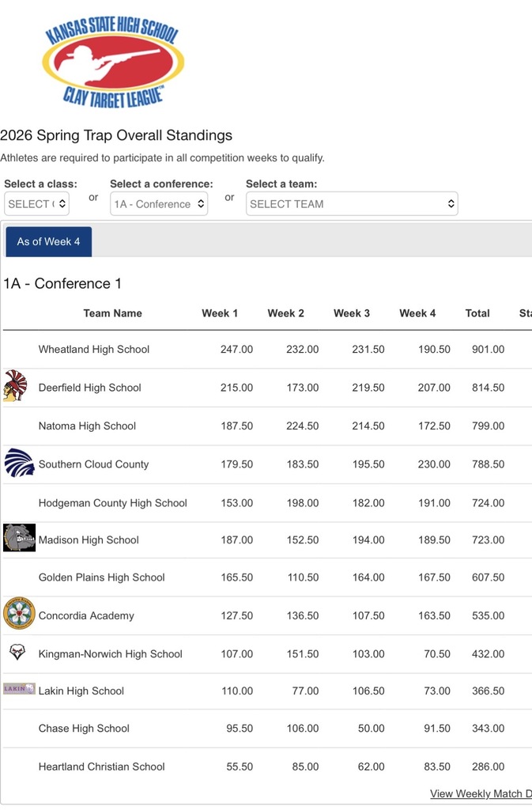
Task: Click the Deerfield High School mascot logo
Action: point(15,386)
